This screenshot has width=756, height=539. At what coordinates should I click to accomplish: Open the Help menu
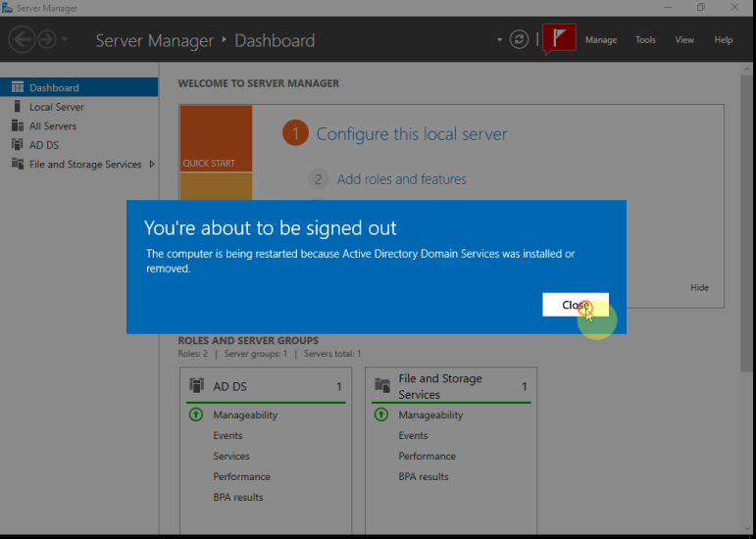pyautogui.click(x=724, y=40)
